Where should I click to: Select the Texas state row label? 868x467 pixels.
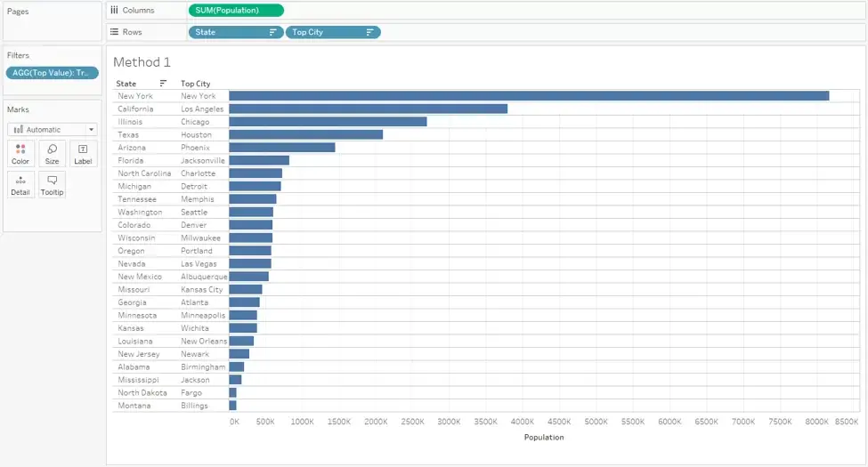[x=128, y=134]
